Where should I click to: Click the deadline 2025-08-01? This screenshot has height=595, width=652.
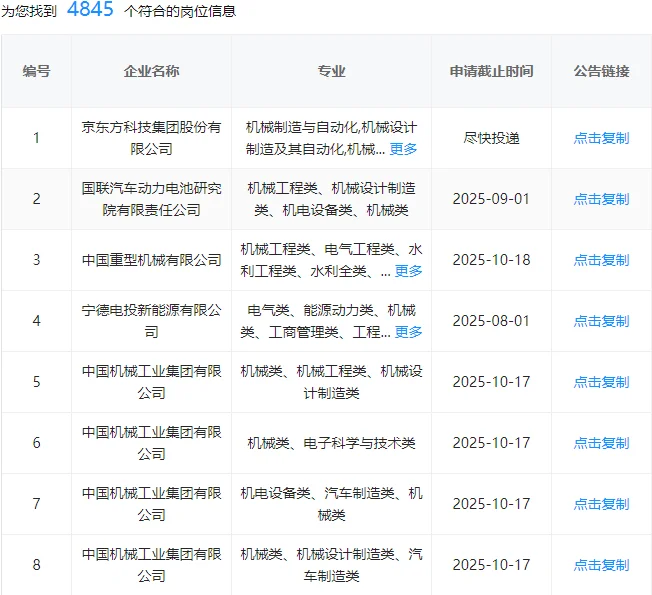(x=491, y=321)
